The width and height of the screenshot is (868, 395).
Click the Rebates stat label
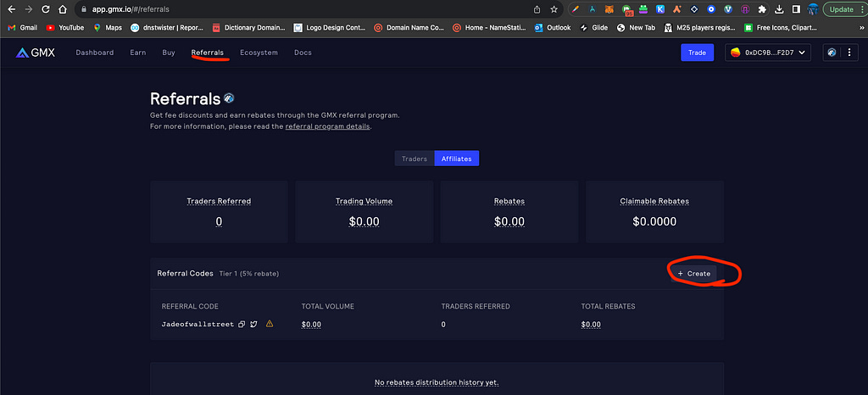click(509, 202)
